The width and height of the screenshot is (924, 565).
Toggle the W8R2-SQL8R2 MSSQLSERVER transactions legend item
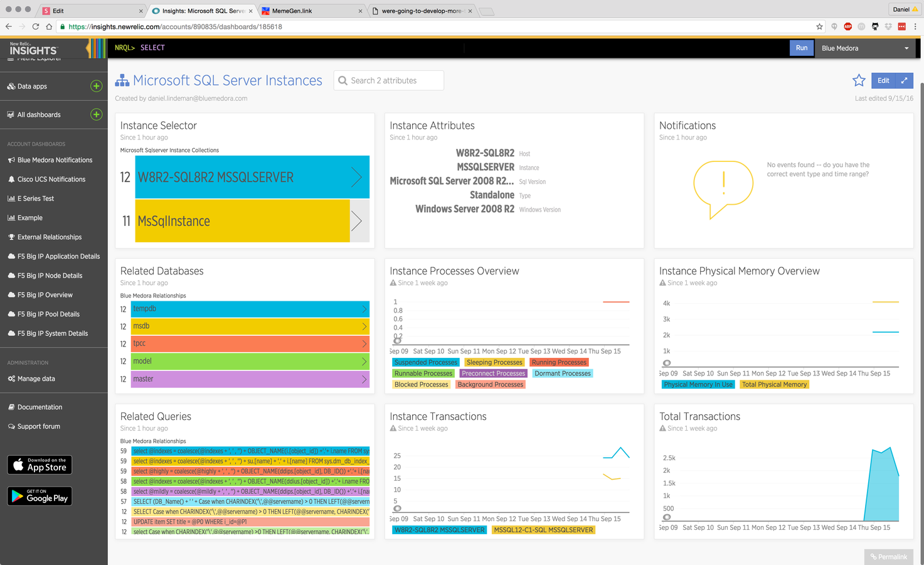coord(439,530)
